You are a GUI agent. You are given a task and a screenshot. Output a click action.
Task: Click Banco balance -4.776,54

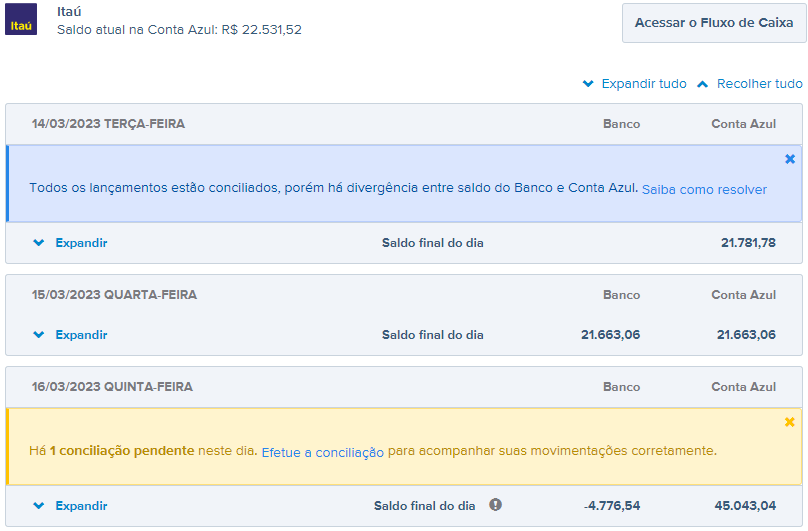tap(612, 506)
